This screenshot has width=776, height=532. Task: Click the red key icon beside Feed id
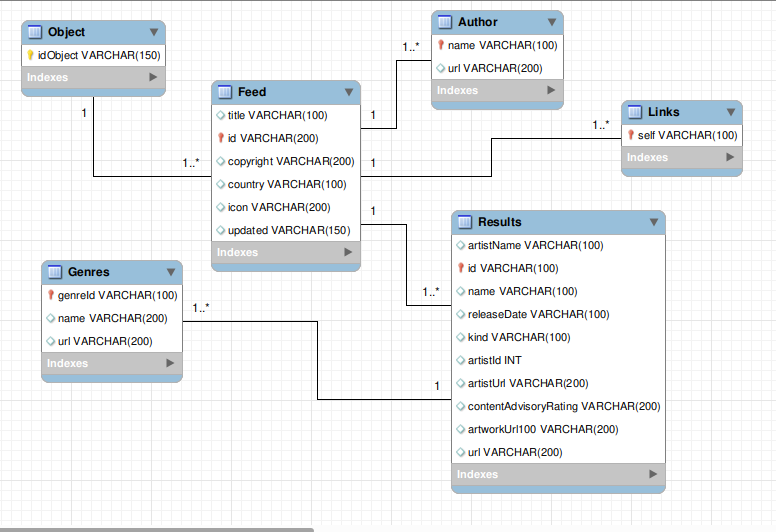[221, 138]
